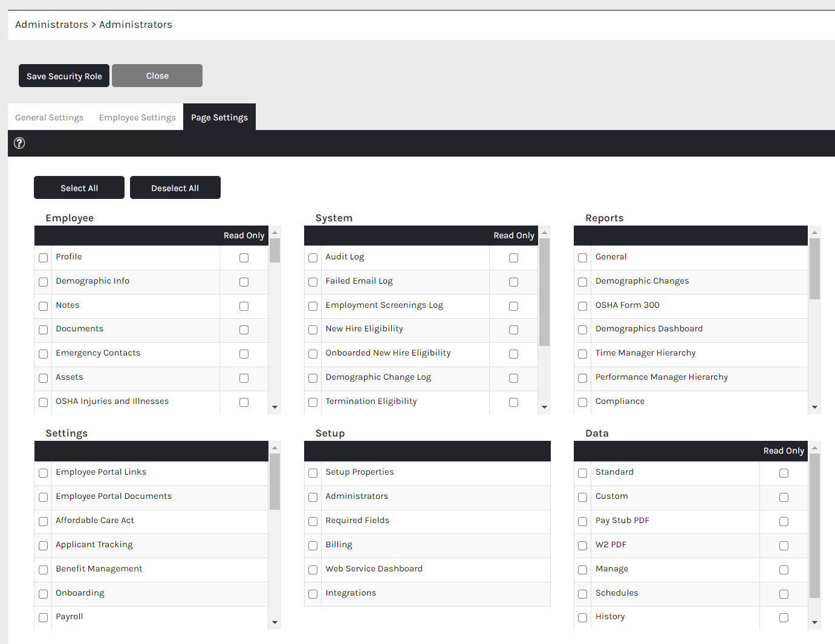Enable Emergency Contacts checkbox
The image size is (835, 644).
(44, 354)
